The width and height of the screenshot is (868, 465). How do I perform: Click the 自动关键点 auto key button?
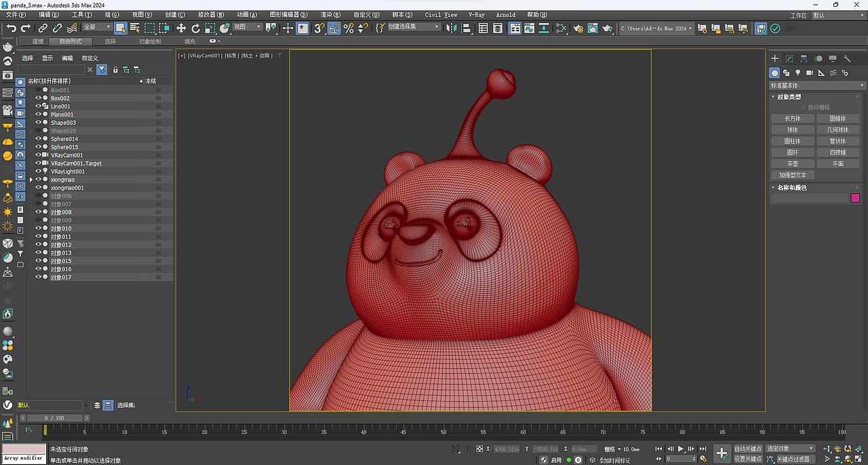(x=749, y=449)
